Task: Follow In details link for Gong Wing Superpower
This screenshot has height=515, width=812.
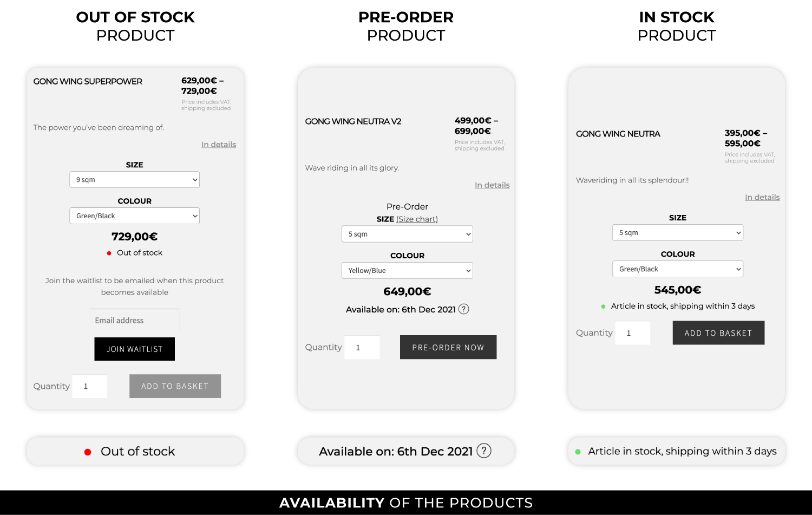Action: pyautogui.click(x=219, y=145)
